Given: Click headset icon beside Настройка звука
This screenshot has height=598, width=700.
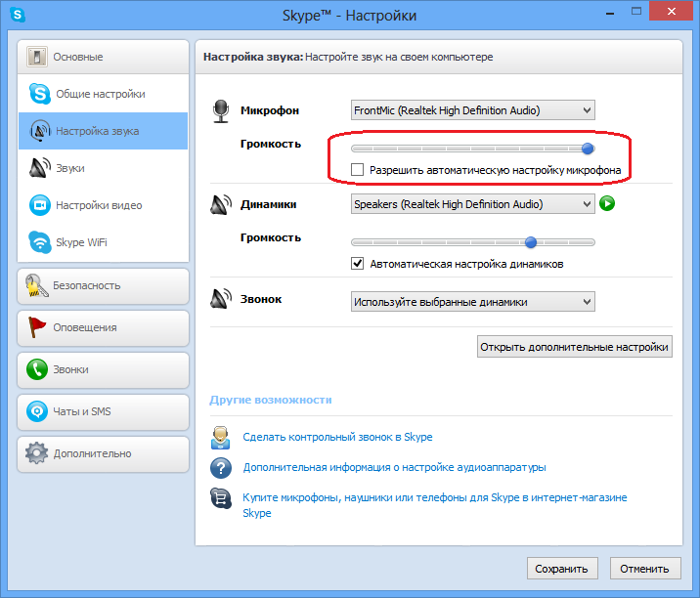Looking at the screenshot, I should coord(40,131).
